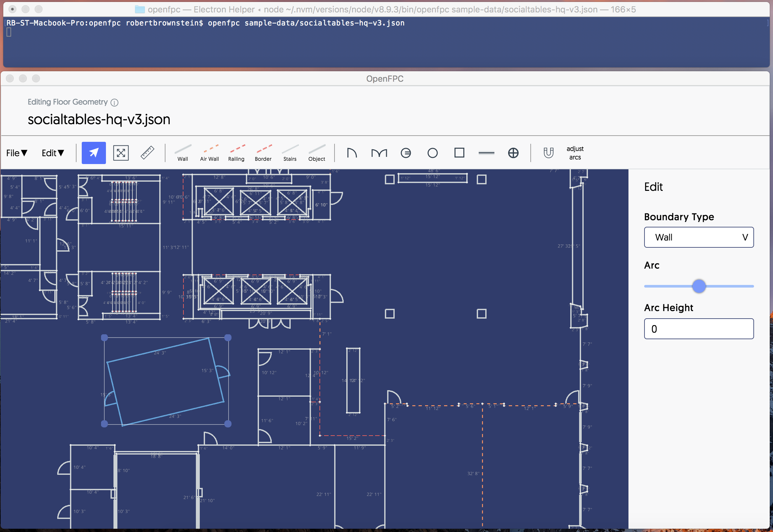
Task: Choose the Stairs boundary type
Action: point(290,153)
